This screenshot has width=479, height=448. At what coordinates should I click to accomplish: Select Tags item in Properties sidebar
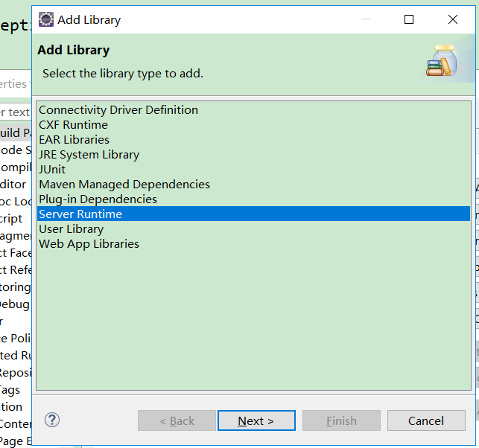(10, 390)
